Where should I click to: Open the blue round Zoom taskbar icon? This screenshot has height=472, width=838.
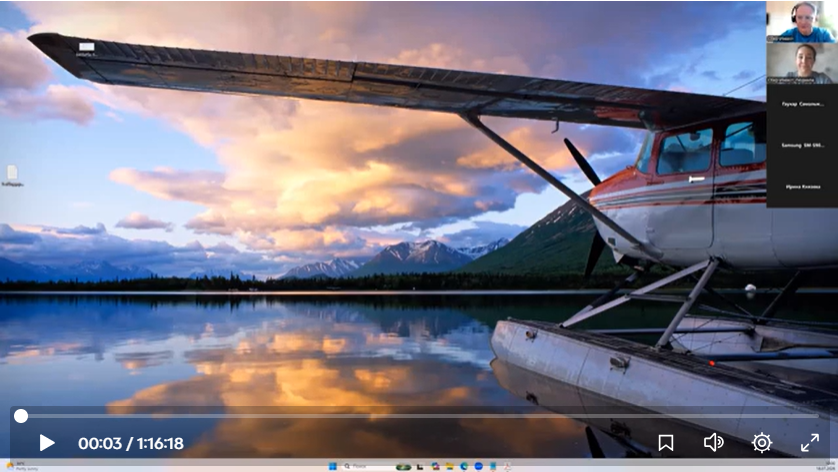coord(478,467)
